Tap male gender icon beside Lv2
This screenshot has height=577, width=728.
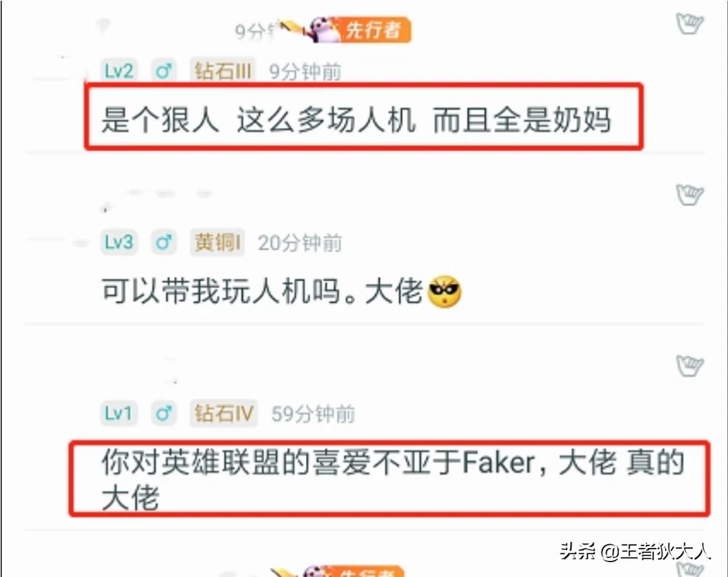163,71
